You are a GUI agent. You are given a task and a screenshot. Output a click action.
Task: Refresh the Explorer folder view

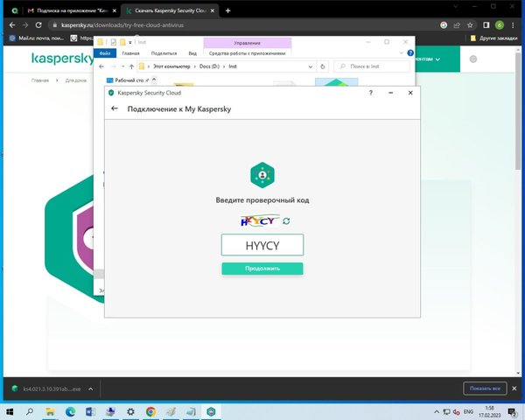[x=322, y=66]
